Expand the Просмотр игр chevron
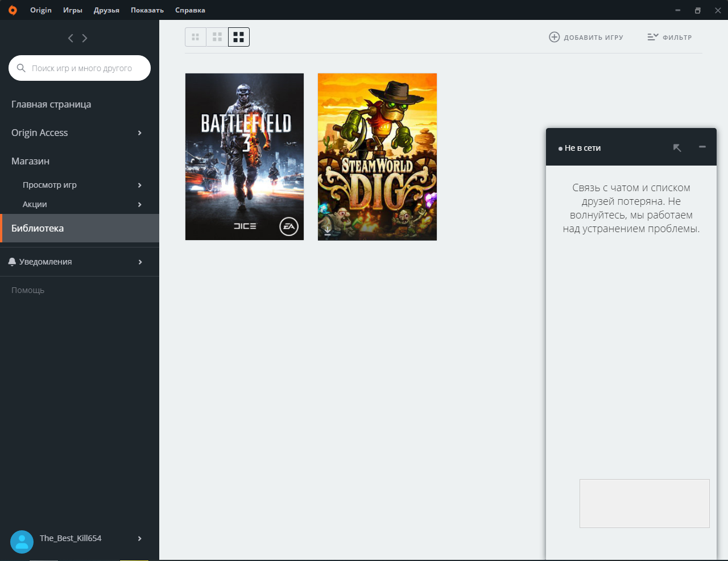This screenshot has height=561, width=728. (x=140, y=185)
